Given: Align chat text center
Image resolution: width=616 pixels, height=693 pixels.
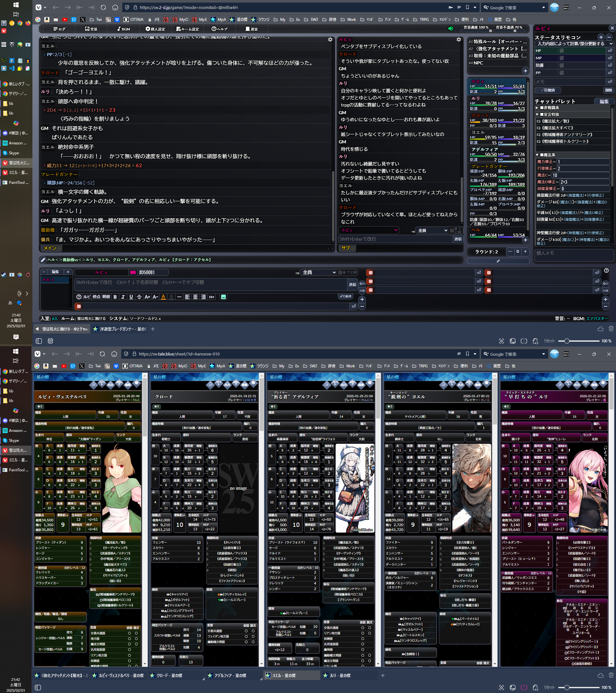Looking at the screenshot, I should click(x=195, y=297).
